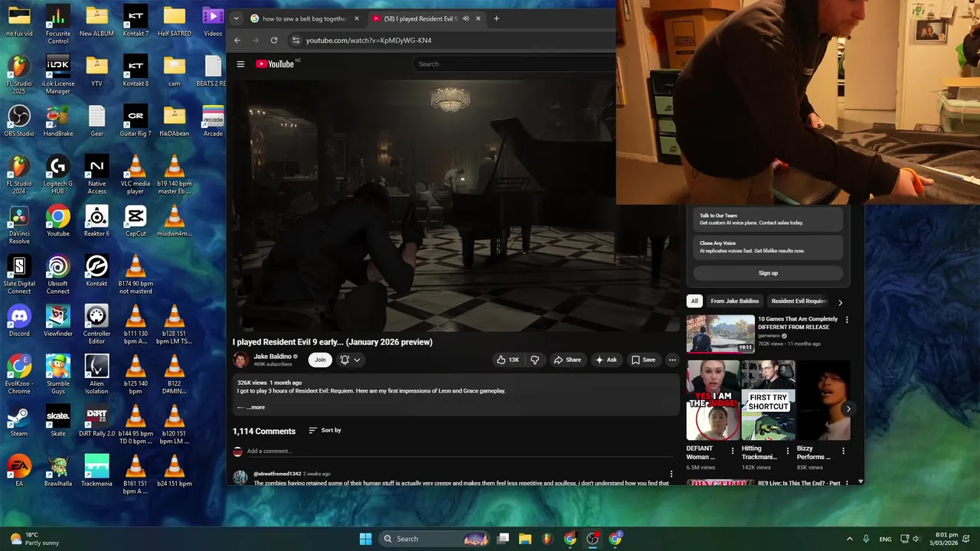Select the All filter chip
The image size is (980, 551).
pos(694,302)
